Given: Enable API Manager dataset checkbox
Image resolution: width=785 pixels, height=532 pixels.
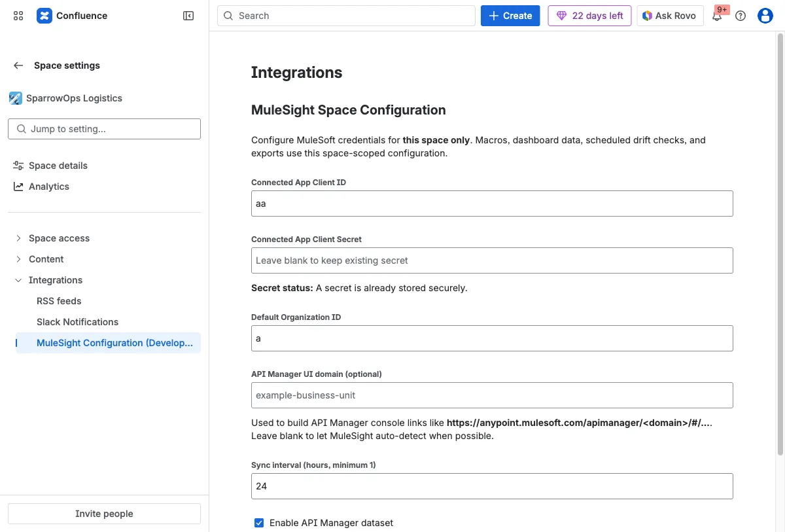Looking at the screenshot, I should click(259, 523).
